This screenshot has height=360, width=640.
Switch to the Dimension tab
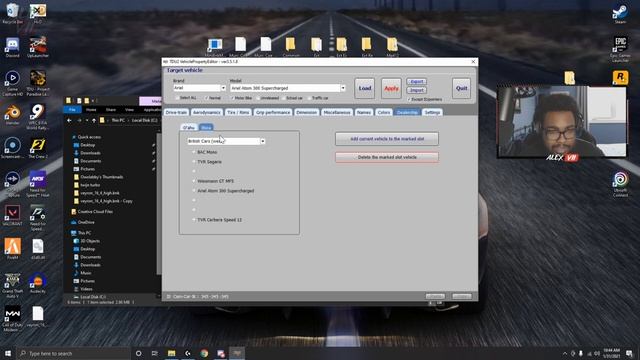tap(307, 112)
